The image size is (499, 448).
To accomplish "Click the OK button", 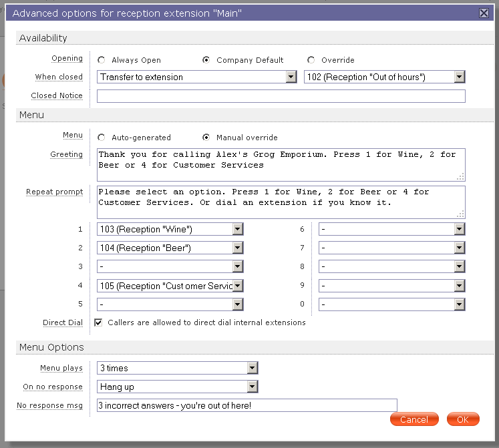I will [x=463, y=419].
